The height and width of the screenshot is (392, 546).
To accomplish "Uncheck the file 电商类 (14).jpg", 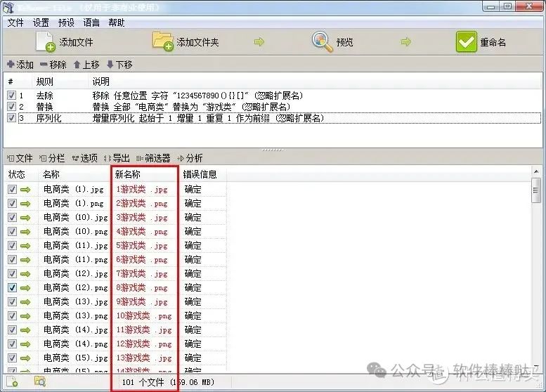I will [12, 329].
